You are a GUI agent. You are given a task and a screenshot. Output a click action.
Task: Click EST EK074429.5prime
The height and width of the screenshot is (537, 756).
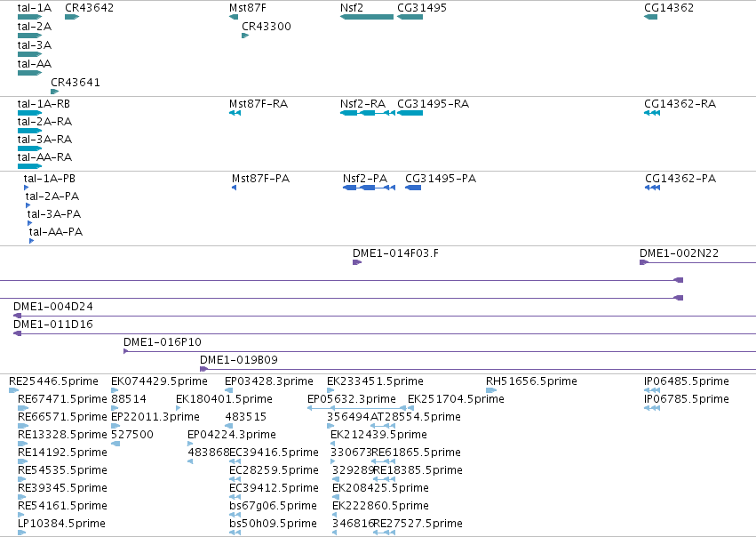pos(159,381)
